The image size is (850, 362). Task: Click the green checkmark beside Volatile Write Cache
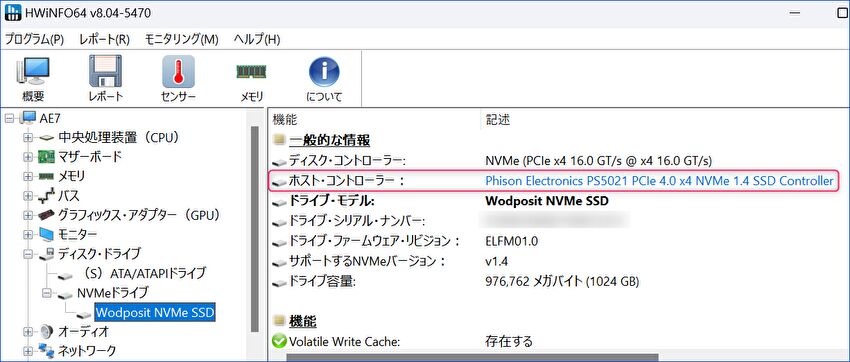click(x=279, y=341)
